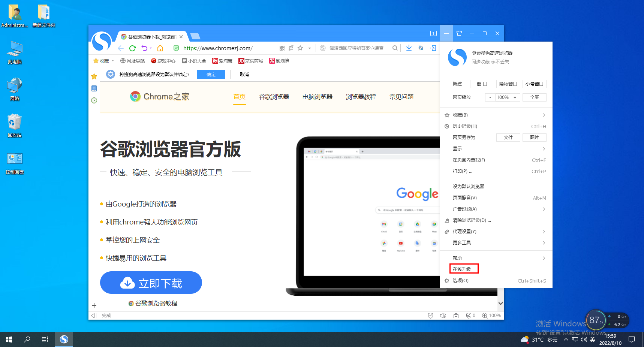644x347 pixels.
Task: Switch to IE compatibility mode icon
Action: tap(291, 48)
